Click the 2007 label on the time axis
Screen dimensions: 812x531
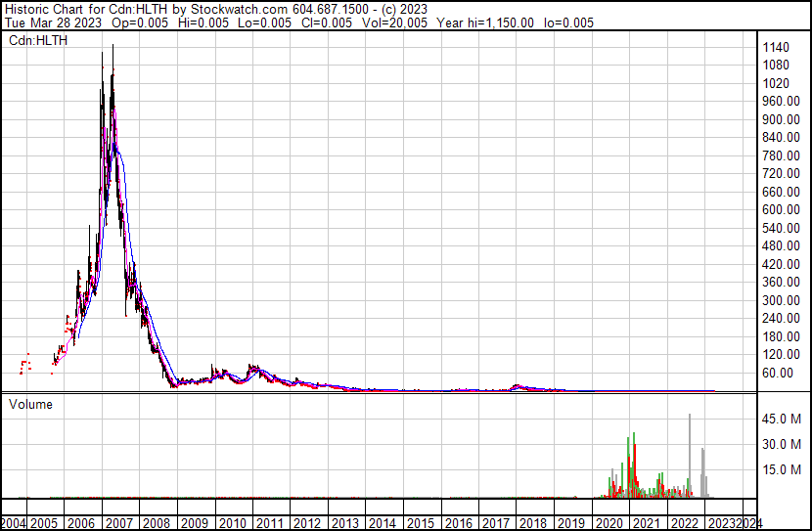(x=119, y=523)
